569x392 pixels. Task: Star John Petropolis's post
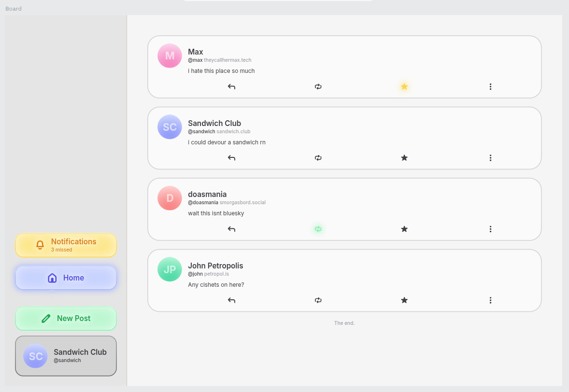[x=404, y=300]
